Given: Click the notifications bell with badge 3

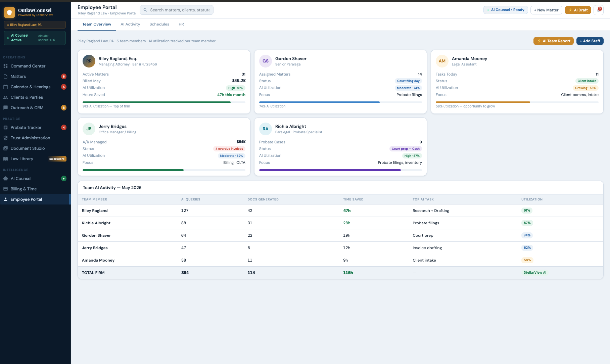Looking at the screenshot, I should coord(598,10).
